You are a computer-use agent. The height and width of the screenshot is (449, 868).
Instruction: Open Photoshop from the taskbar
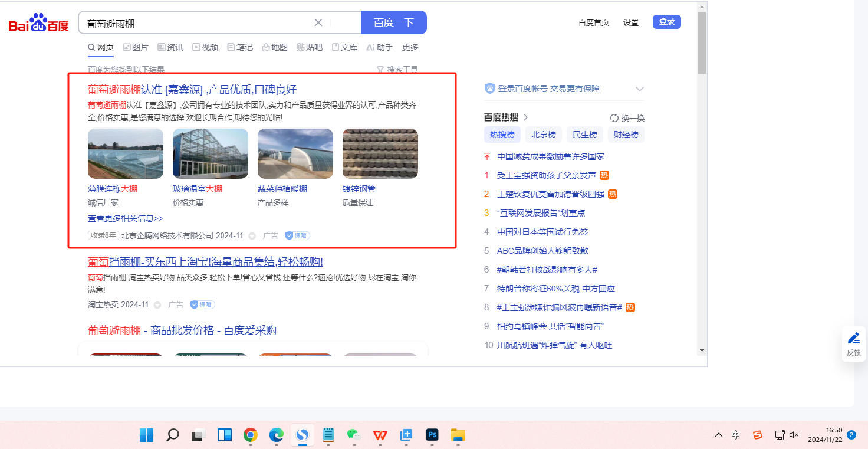[x=432, y=435]
